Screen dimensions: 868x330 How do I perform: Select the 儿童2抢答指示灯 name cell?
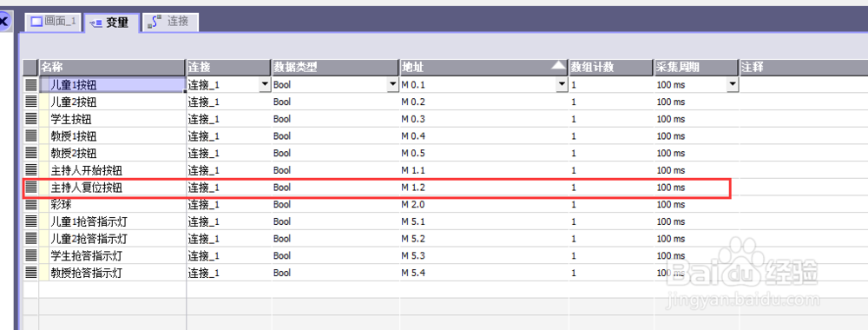112,239
